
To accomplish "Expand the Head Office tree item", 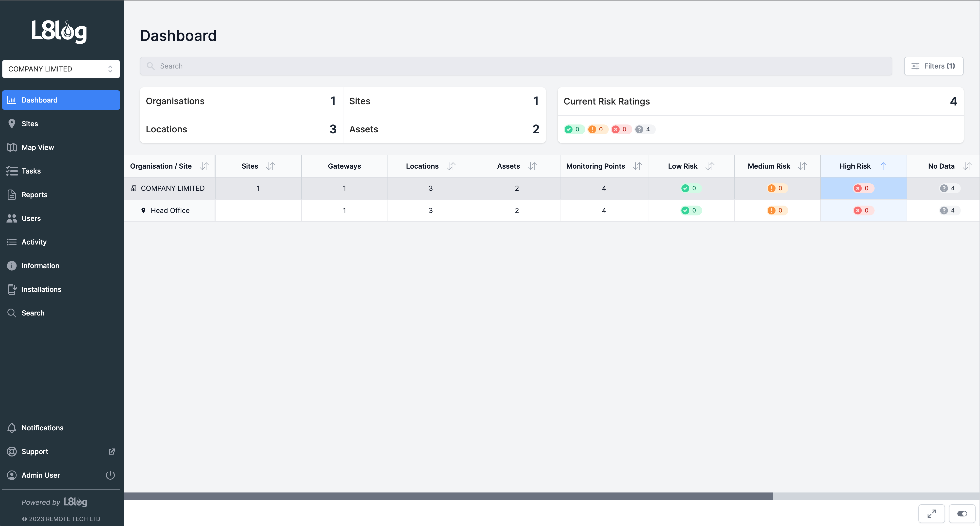I will click(170, 210).
